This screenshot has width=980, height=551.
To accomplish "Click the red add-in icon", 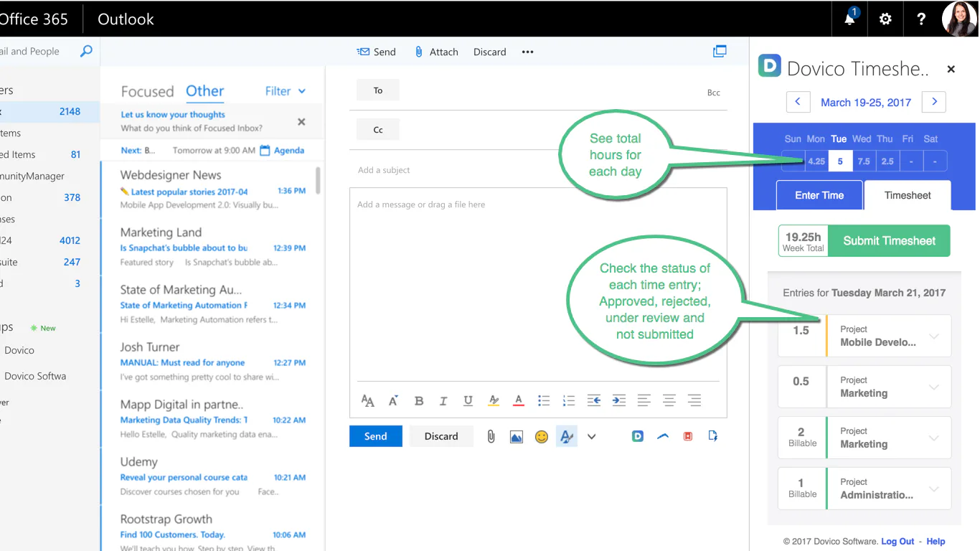I will (688, 435).
